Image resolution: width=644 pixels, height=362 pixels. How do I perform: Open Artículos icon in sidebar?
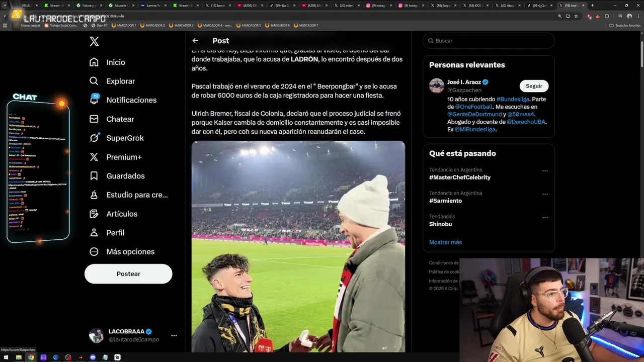pos(94,214)
